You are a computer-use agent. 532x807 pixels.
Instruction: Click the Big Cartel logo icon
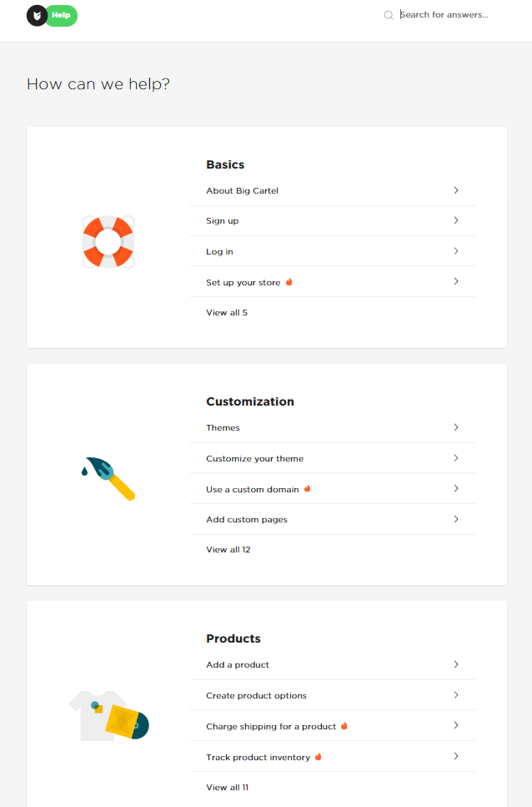[37, 16]
